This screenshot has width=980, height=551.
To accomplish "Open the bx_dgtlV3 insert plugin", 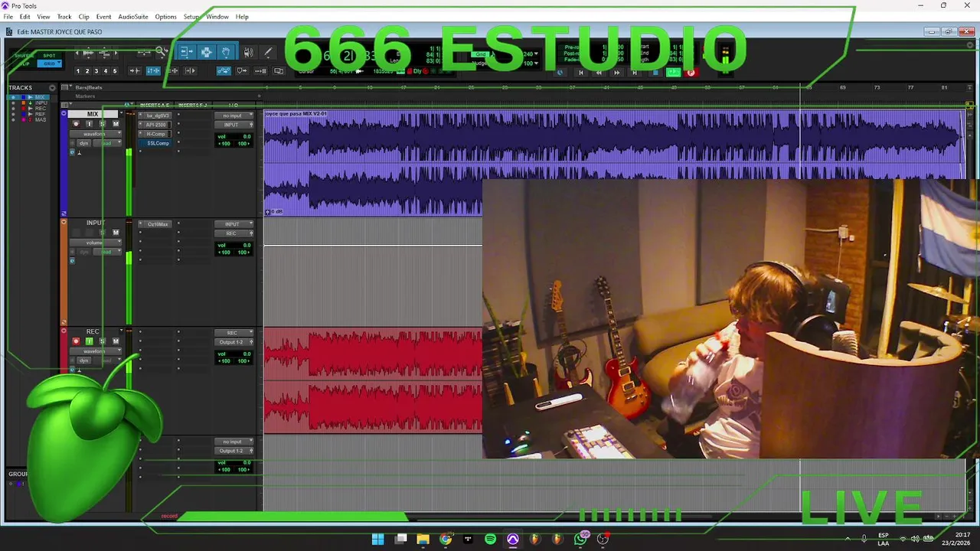I will pyautogui.click(x=155, y=116).
